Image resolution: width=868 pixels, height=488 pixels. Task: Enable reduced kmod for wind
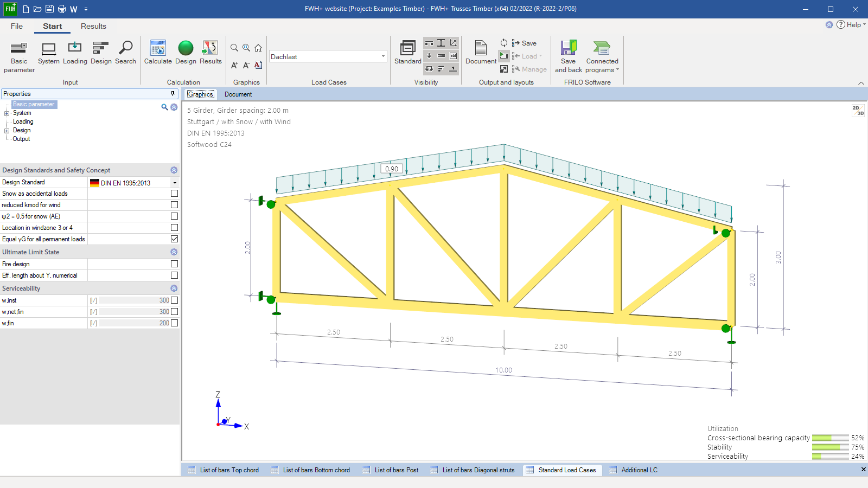coord(174,205)
